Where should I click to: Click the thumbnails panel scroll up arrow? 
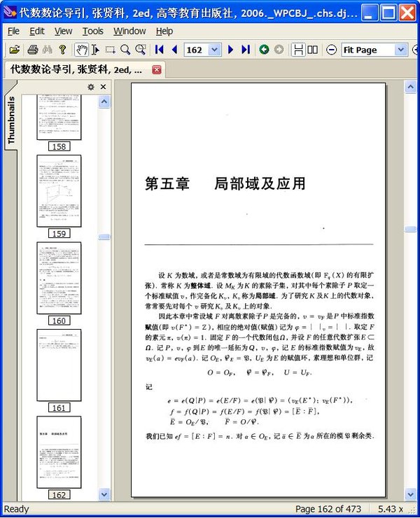pyautogui.click(x=104, y=101)
